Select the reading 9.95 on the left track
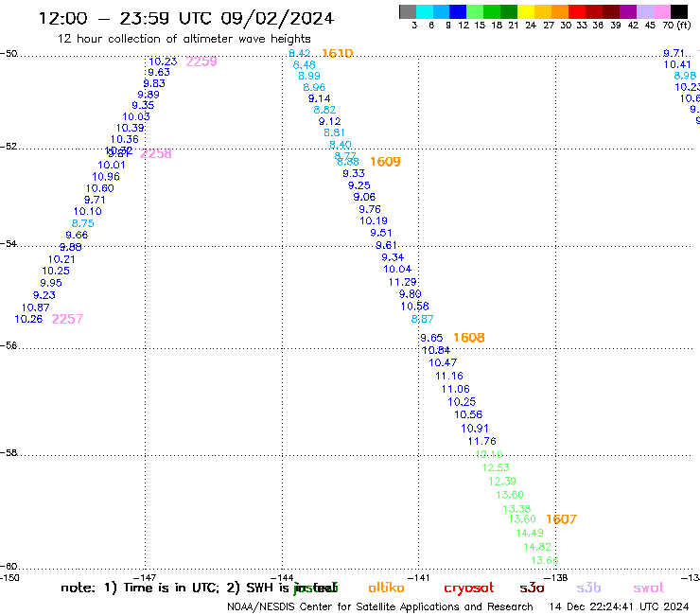The image size is (700, 615). (51, 283)
